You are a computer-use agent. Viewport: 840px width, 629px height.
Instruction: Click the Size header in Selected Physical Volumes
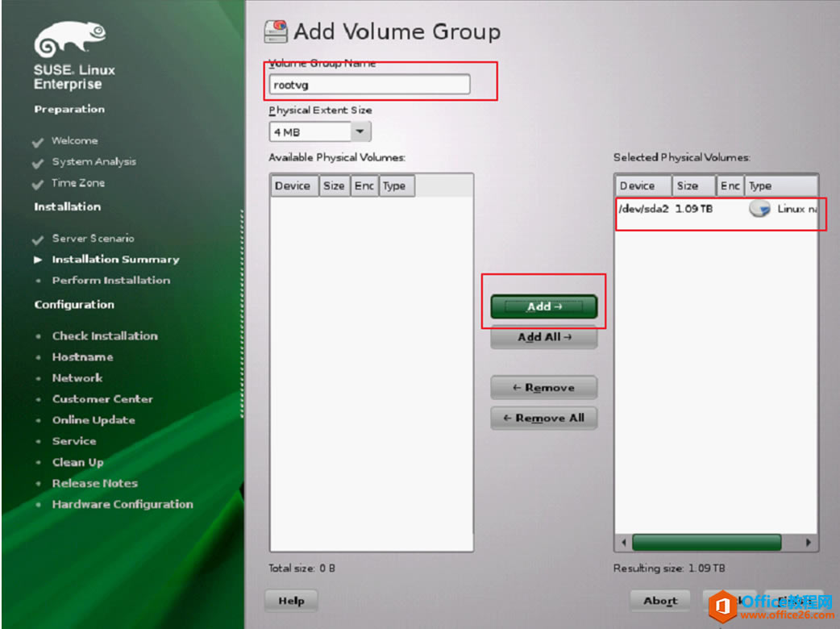tap(694, 186)
